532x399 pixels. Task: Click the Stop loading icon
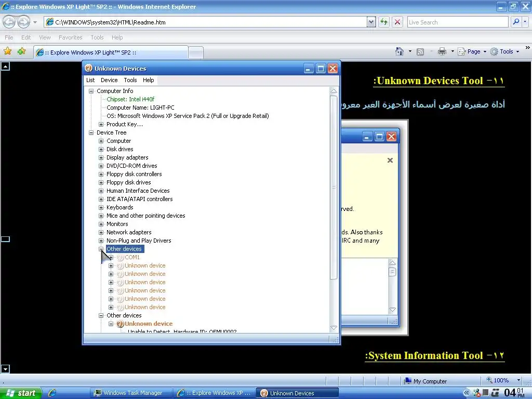[397, 22]
